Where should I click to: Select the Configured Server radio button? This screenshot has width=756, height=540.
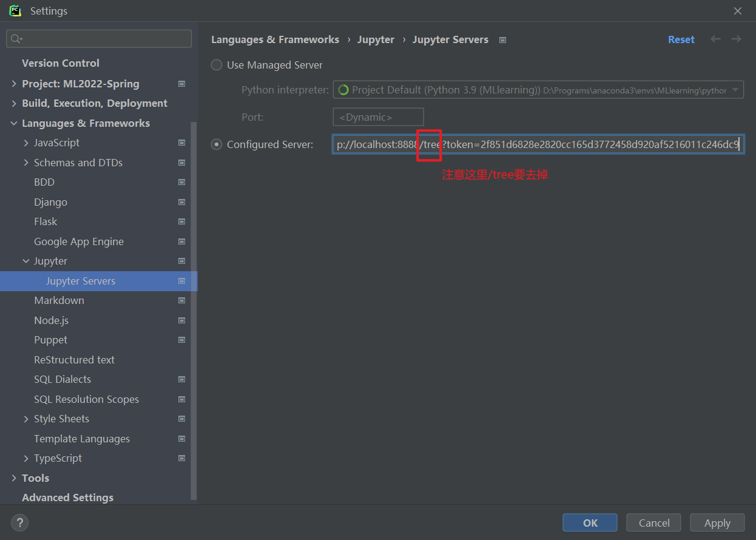217,144
